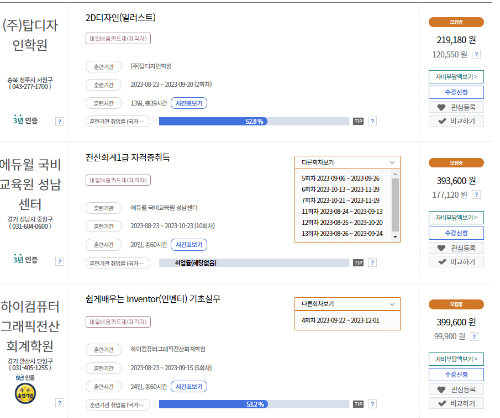The width and height of the screenshot is (500, 418).
Task: Click 52.8% employment rate progress bar
Action: click(254, 121)
